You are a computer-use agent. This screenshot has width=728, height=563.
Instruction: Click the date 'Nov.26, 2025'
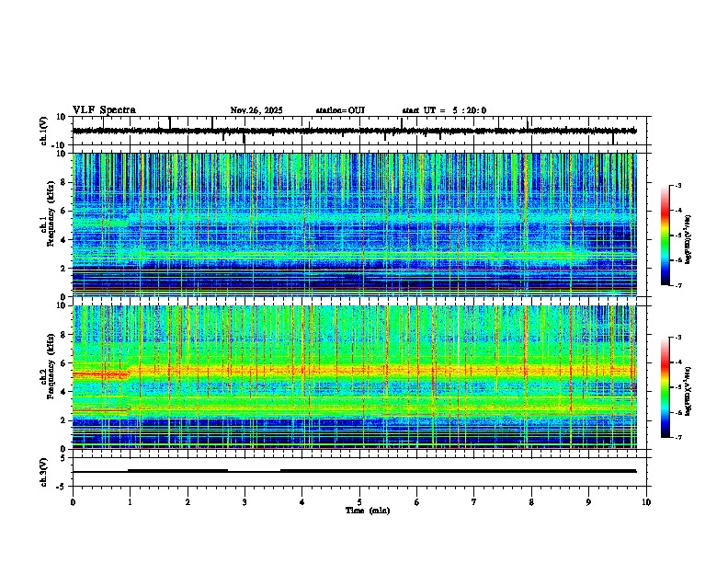coord(256,110)
